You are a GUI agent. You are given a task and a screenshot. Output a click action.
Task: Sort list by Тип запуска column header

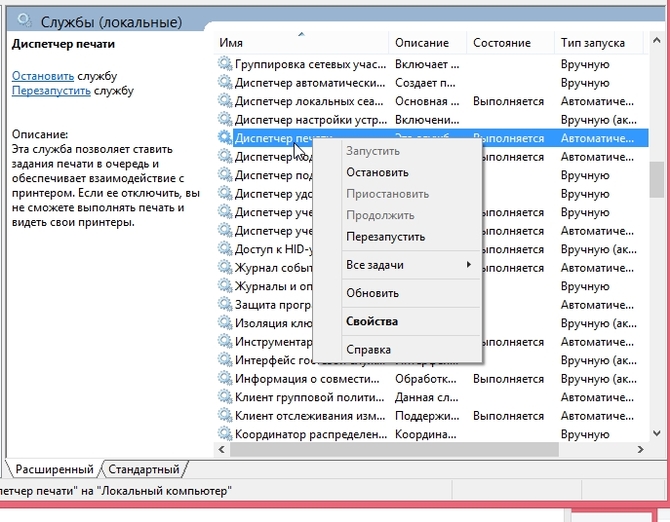pyautogui.click(x=598, y=43)
